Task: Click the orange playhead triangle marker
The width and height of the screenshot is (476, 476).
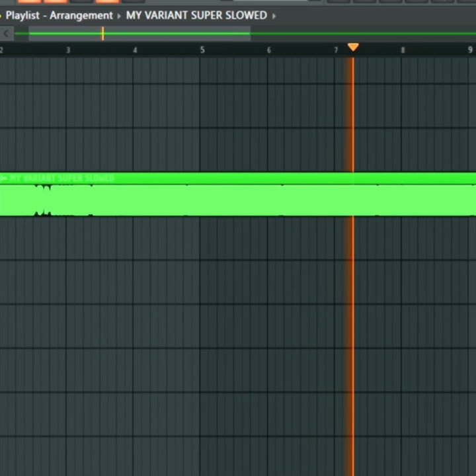Action: point(353,47)
